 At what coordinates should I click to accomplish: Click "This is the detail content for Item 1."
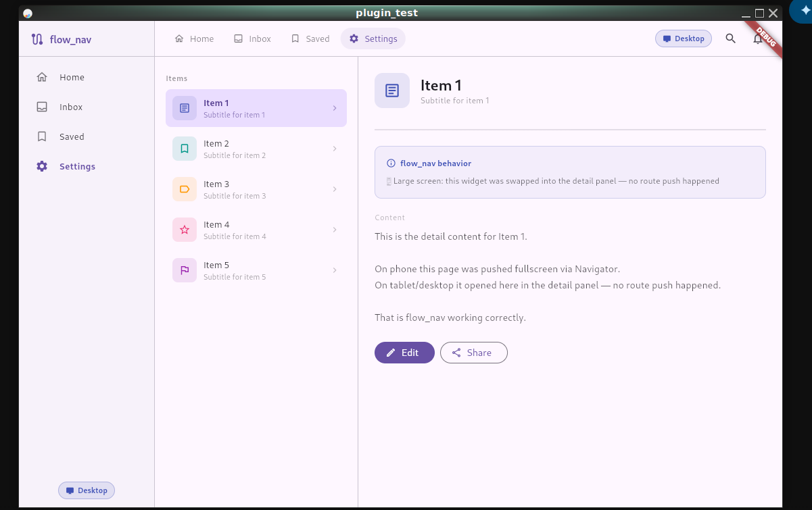[451, 236]
